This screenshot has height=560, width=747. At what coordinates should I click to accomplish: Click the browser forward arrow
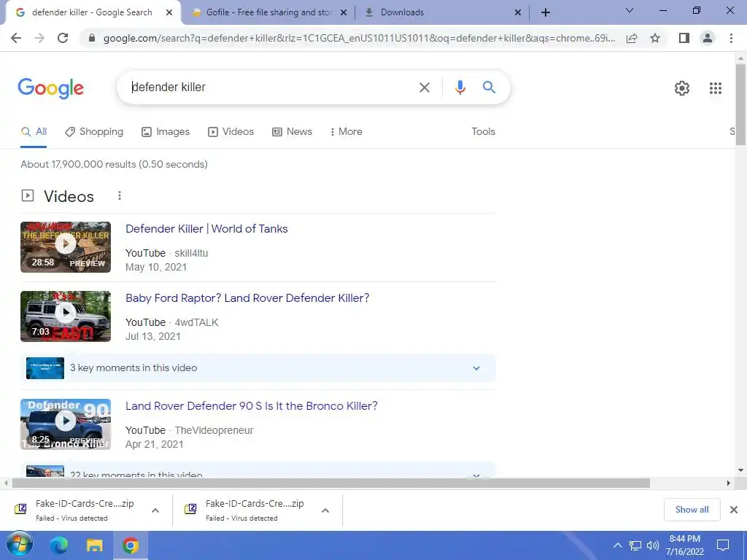(x=39, y=38)
